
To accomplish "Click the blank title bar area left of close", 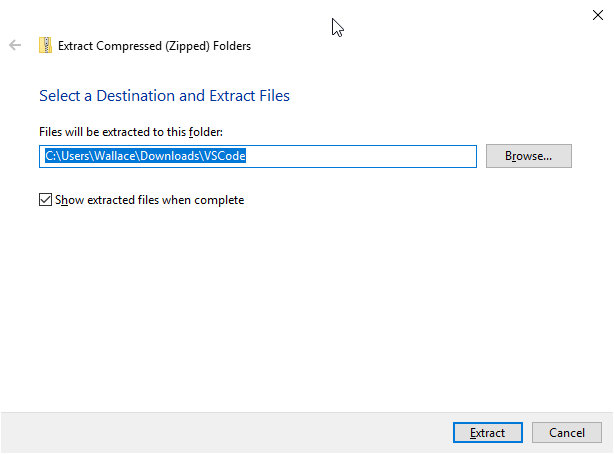I will point(450,14).
